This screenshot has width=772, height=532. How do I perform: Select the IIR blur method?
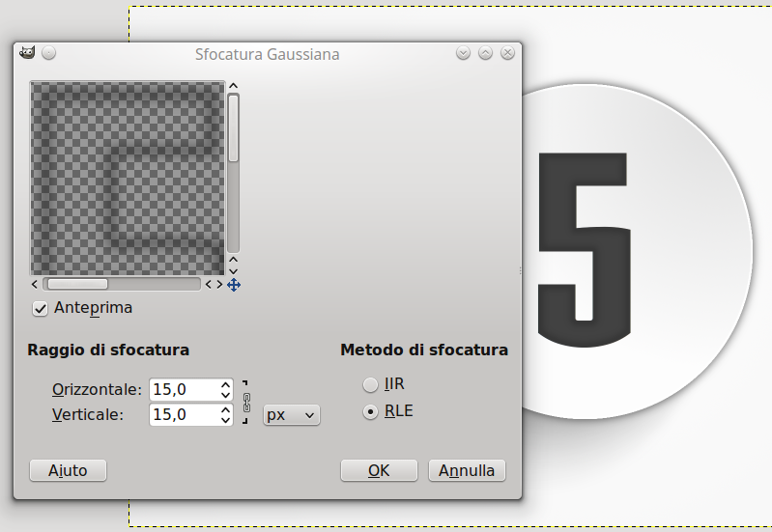click(x=370, y=384)
